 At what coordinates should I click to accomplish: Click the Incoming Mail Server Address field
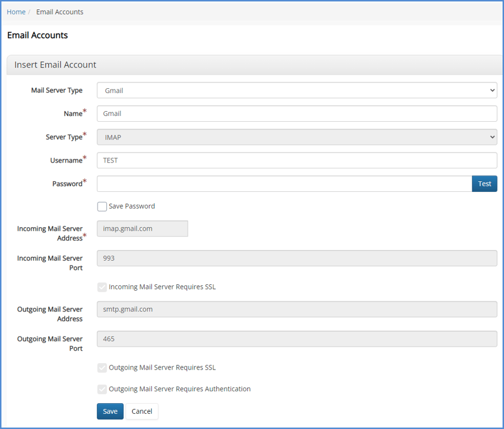click(x=142, y=229)
